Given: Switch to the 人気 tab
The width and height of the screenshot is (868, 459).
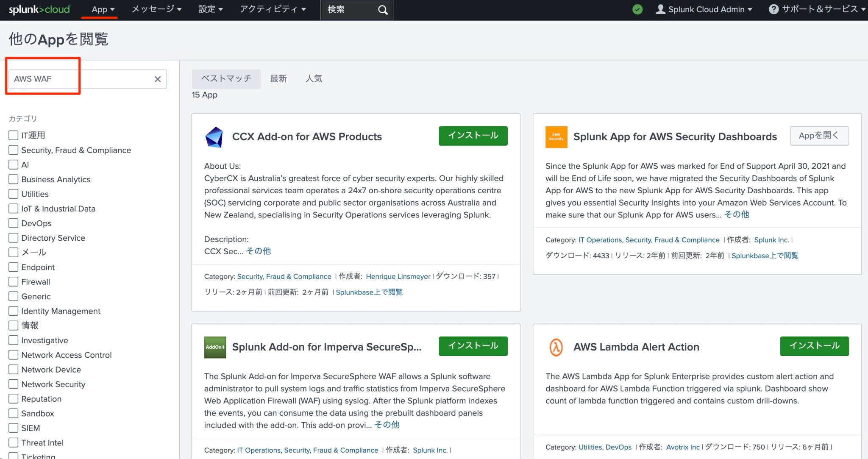Looking at the screenshot, I should (x=314, y=78).
